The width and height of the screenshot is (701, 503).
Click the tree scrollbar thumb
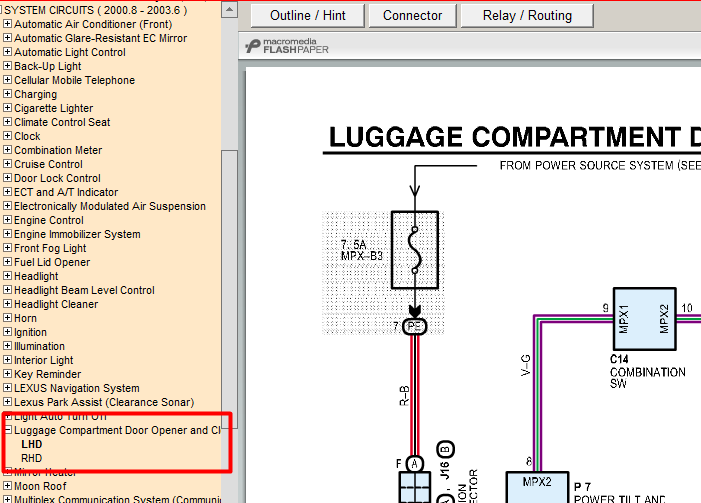229,289
